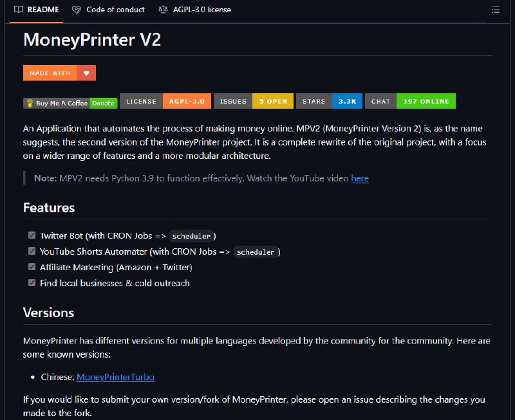The height and width of the screenshot is (420, 515).
Task: Click the Stars 3.3K badge
Action: (329, 101)
